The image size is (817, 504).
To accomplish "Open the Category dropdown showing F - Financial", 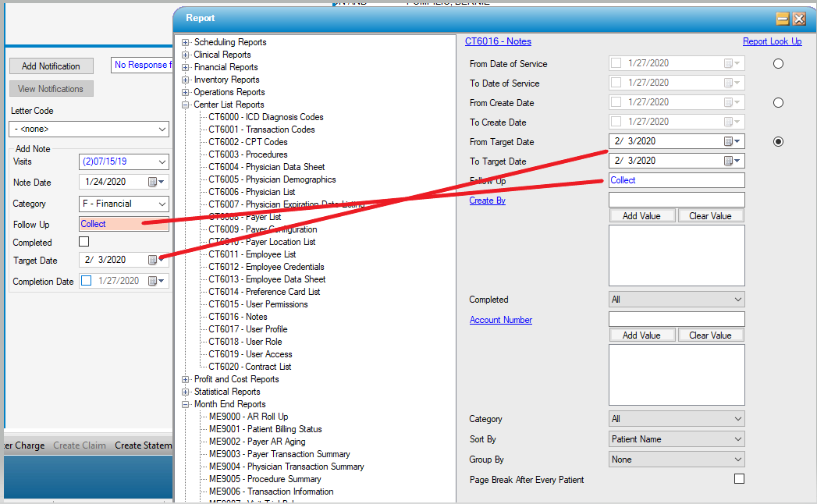I will 124,204.
